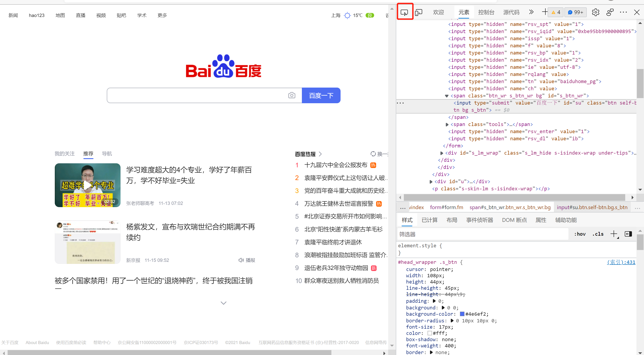Add a new DevTools tool tab
This screenshot has width=644, height=355.
click(x=544, y=12)
